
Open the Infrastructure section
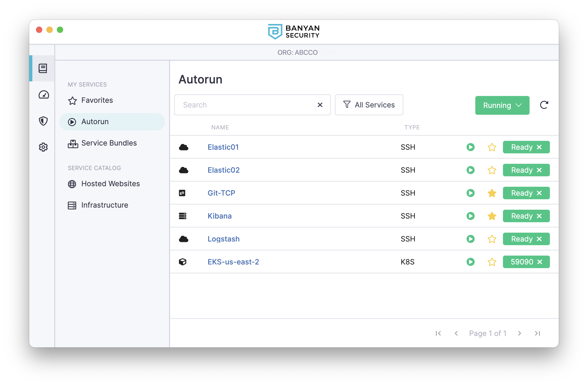click(x=105, y=205)
